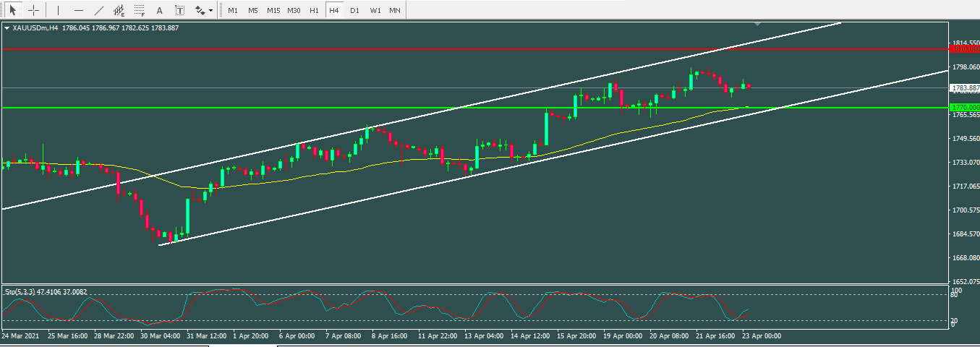Switch chart to W1 weekly timeframe
The image size is (980, 347).
[x=375, y=11]
